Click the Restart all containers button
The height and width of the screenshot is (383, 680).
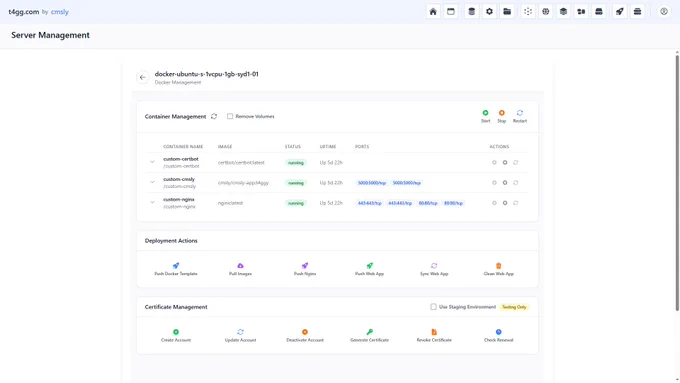pos(520,116)
